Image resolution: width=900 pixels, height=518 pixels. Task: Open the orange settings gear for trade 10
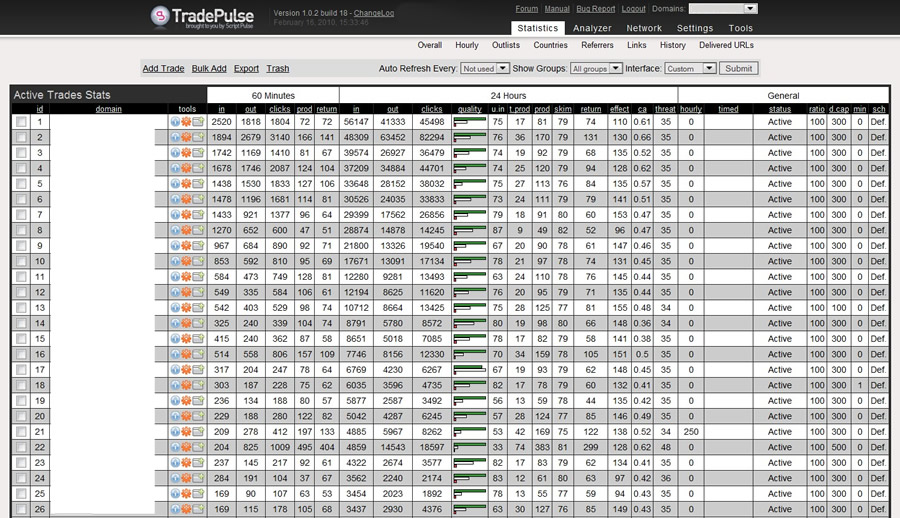(187, 261)
